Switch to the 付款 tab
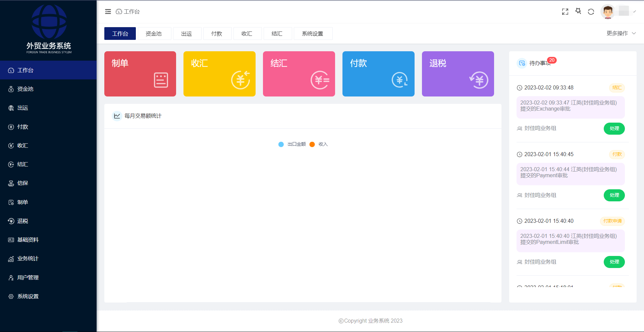 [x=217, y=34]
